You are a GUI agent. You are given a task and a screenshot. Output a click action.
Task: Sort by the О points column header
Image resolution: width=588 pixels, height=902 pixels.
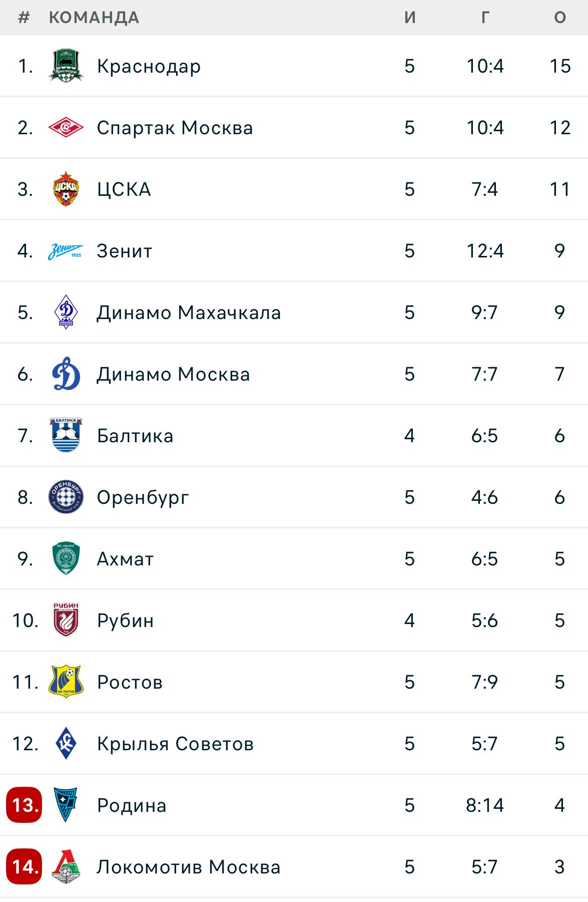click(x=560, y=18)
